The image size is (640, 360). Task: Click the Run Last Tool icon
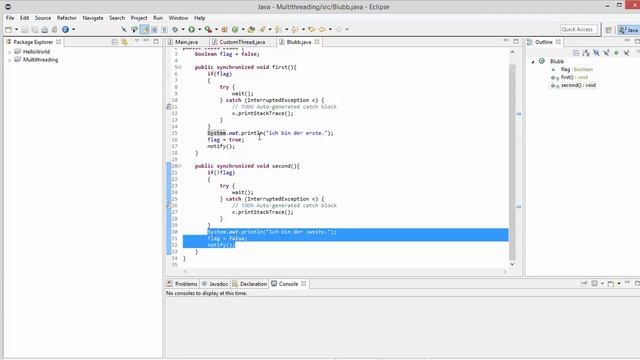(x=208, y=29)
